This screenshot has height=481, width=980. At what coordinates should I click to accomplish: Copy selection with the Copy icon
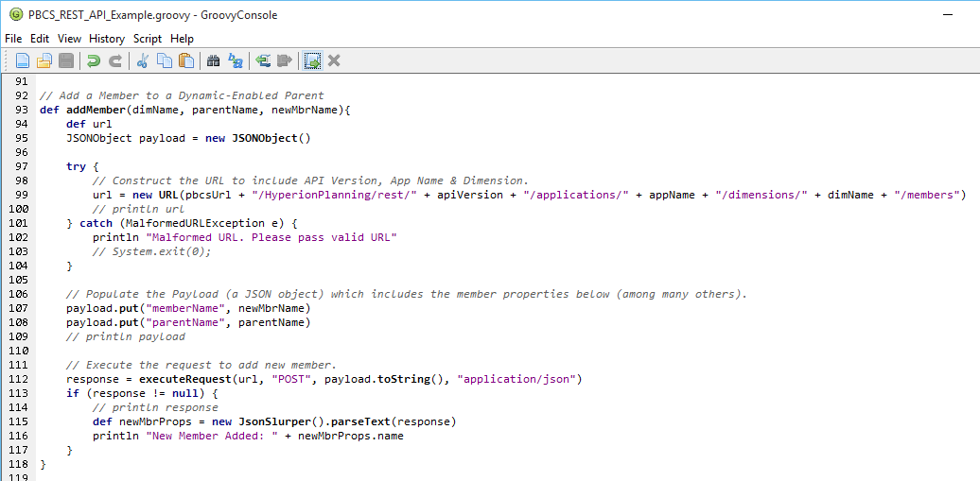[165, 60]
